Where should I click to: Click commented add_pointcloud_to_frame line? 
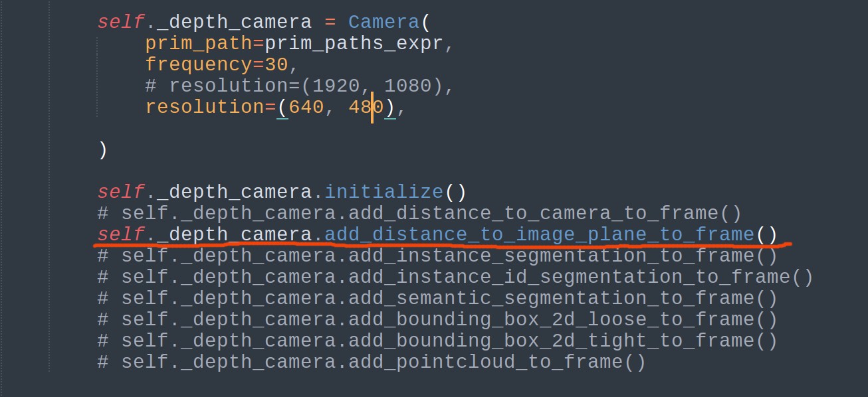pos(372,362)
